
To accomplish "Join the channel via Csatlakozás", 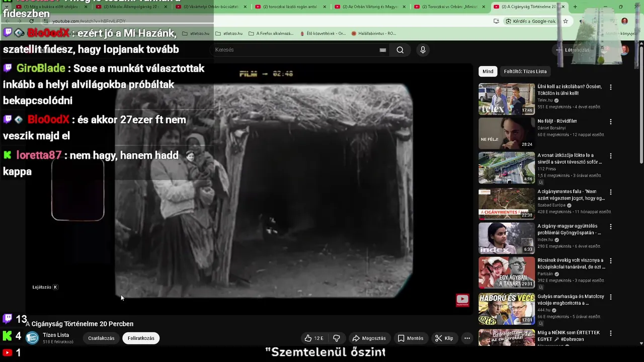I will [x=101, y=338].
